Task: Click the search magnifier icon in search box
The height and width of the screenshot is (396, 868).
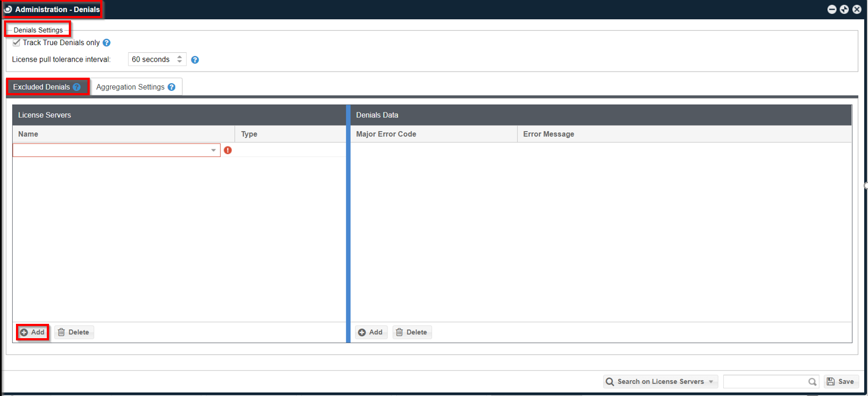Action: pyautogui.click(x=812, y=382)
